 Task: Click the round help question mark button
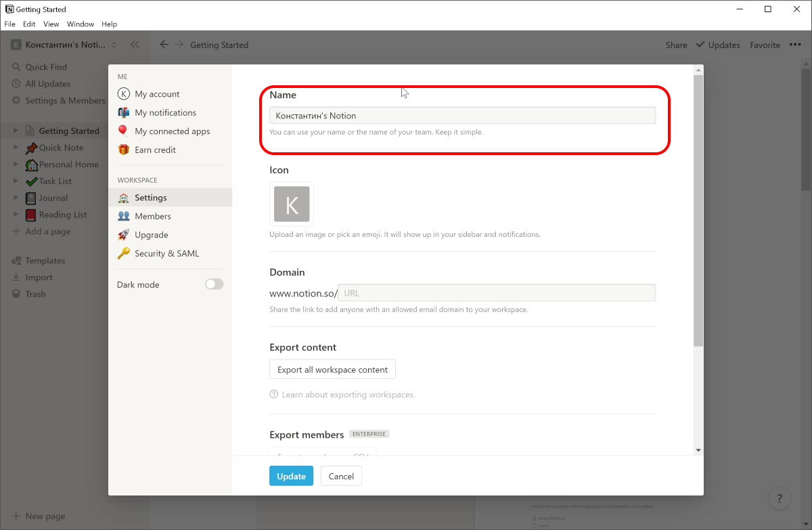coord(780,499)
